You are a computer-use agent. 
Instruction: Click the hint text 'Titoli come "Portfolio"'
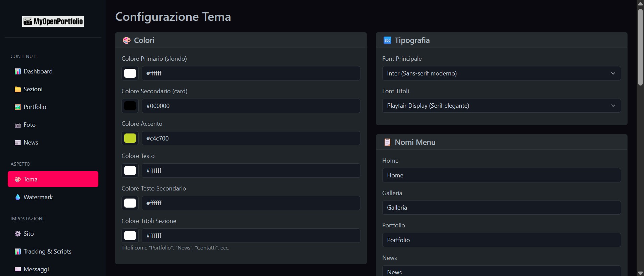click(x=175, y=248)
